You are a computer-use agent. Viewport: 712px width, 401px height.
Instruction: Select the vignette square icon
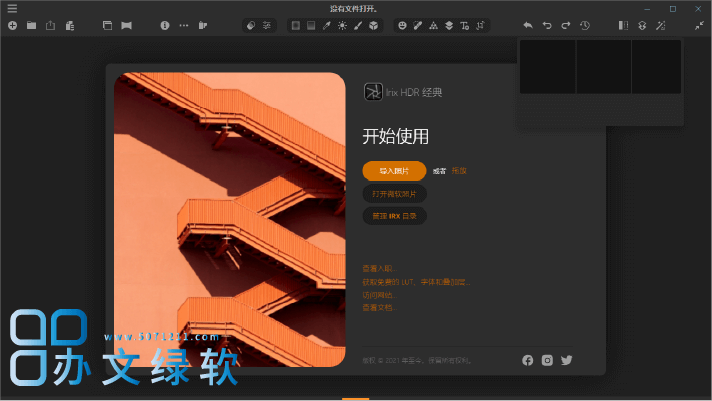pos(296,25)
